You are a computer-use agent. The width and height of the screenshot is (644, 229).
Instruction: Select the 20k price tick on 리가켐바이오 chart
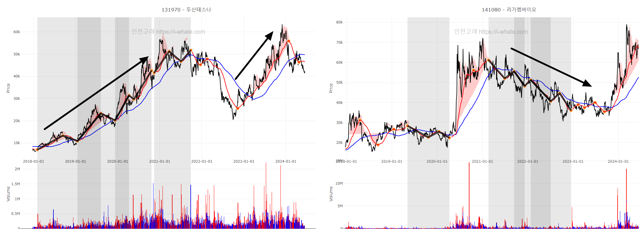coord(339,143)
